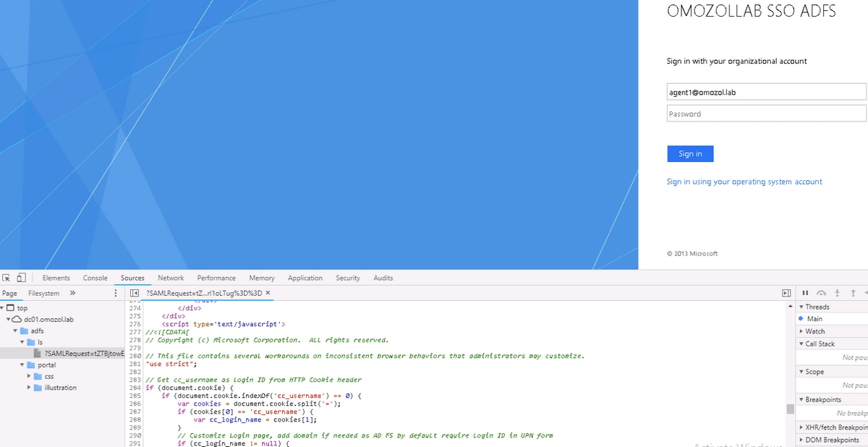Screen dimensions: 868x447
Task: Open the Audits tab
Action: coord(383,278)
